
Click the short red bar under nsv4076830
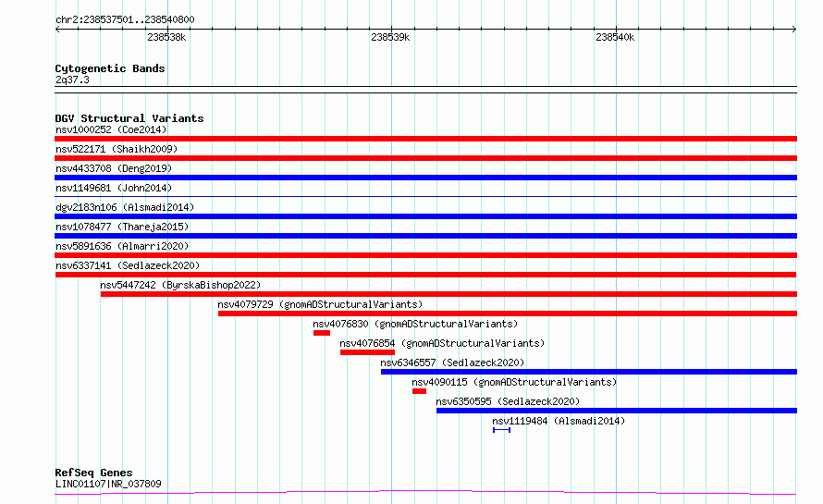[322, 333]
